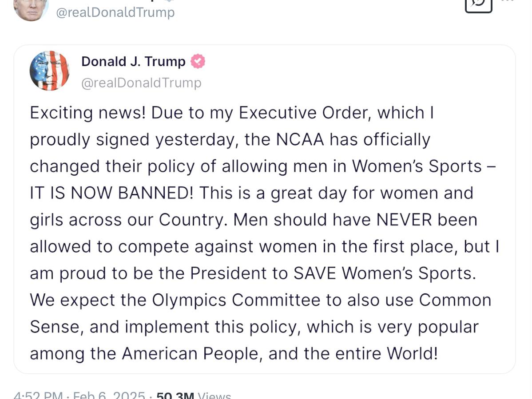Click the Feb 6, 2025 date
Image resolution: width=532 pixels, height=399 pixels.
(109, 395)
